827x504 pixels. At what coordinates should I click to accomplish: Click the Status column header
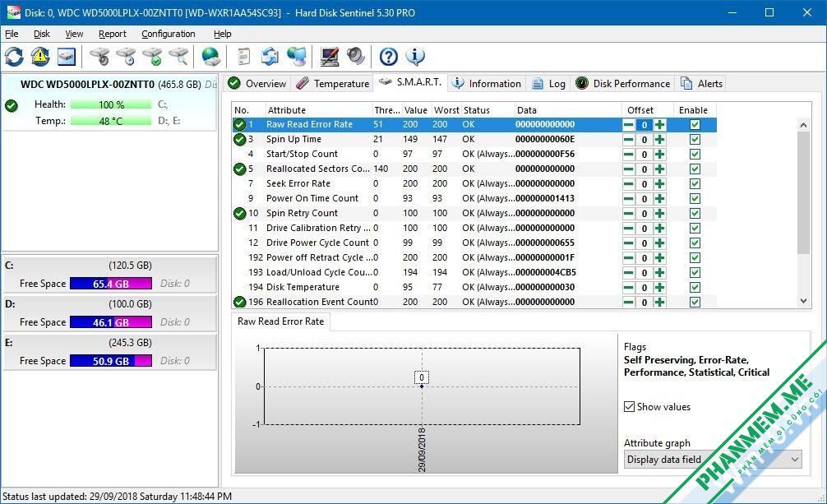487,110
